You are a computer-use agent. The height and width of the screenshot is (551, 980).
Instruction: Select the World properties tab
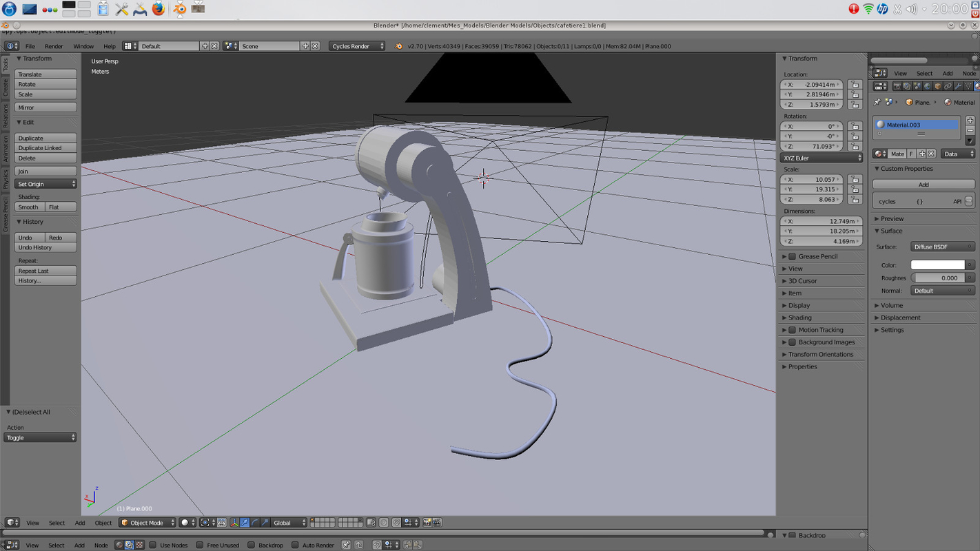click(926, 85)
